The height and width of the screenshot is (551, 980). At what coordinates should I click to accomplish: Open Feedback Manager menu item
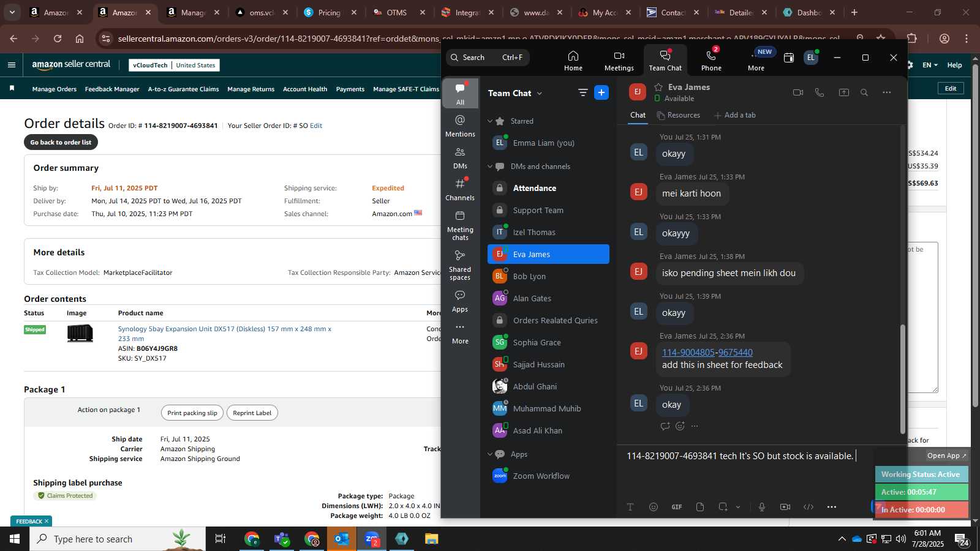click(x=112, y=89)
